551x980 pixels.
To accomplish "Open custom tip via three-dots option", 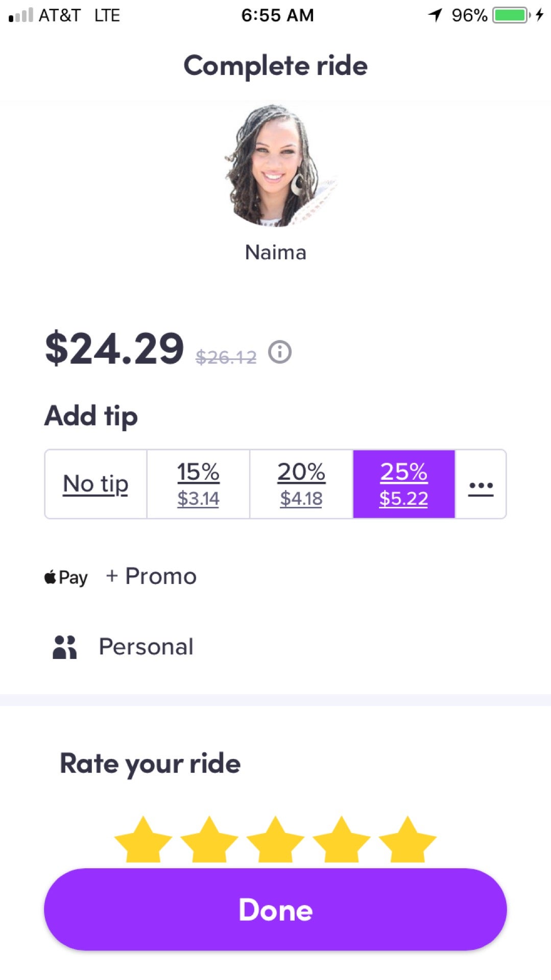I will (x=481, y=484).
